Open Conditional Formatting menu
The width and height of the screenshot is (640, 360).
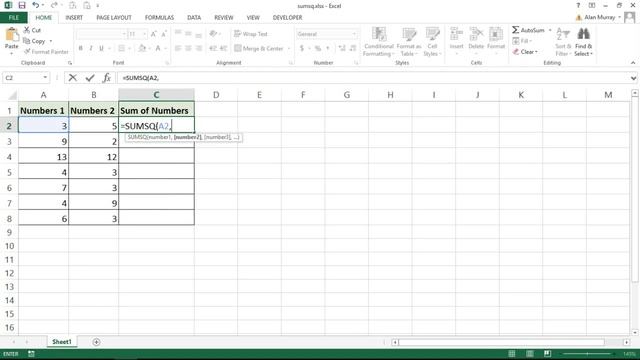click(x=379, y=42)
